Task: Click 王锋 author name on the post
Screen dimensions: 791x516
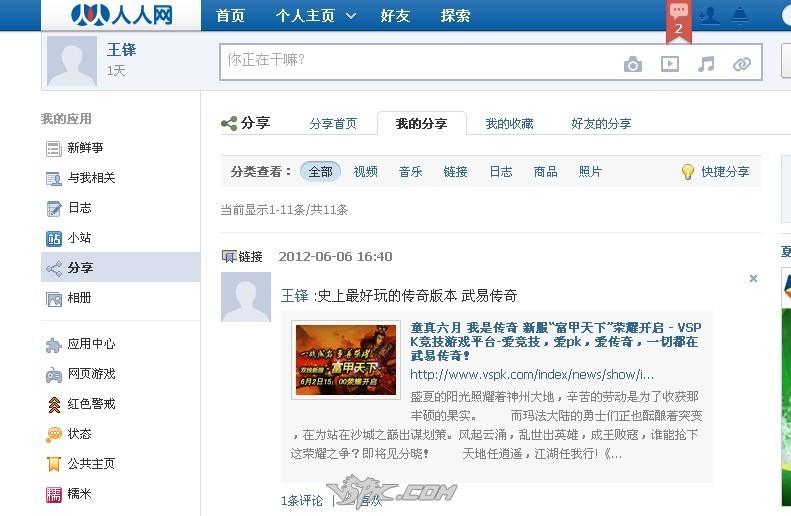Action: 295,296
